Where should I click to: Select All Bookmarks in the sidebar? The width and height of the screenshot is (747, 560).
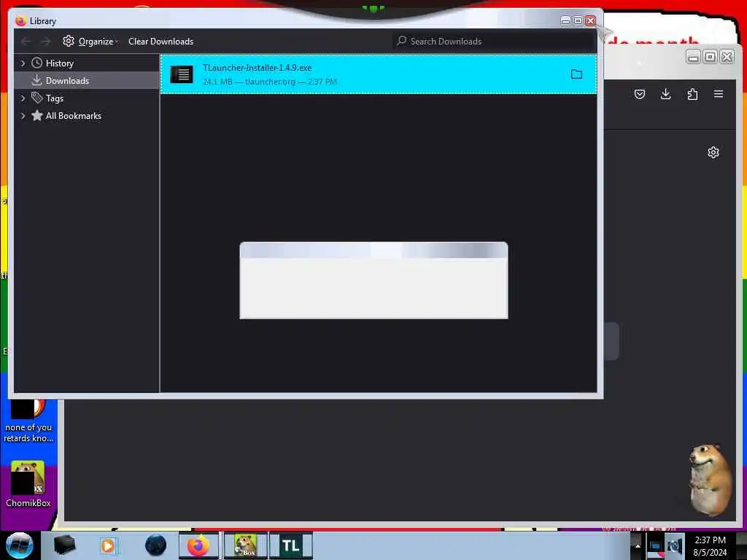[74, 116]
